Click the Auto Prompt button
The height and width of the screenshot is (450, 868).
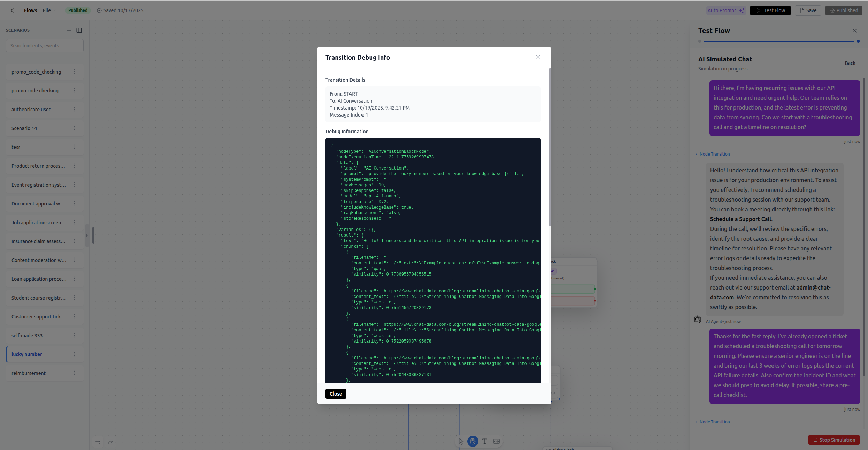click(x=725, y=10)
